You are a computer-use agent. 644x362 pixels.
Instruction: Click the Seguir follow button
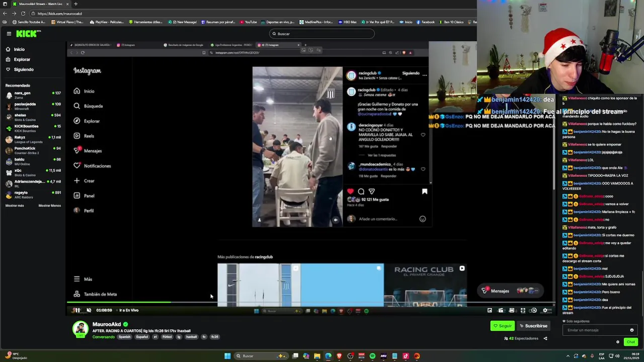pyautogui.click(x=503, y=326)
